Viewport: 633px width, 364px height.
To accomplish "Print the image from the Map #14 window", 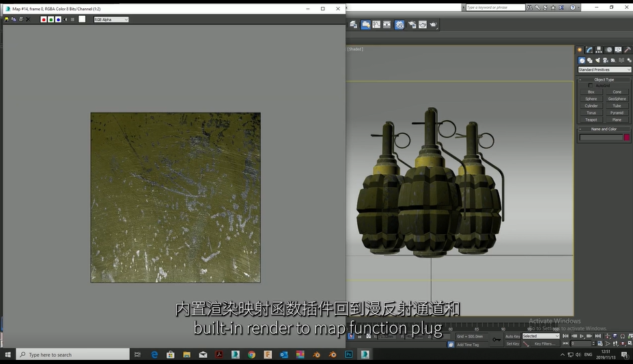I will click(21, 19).
